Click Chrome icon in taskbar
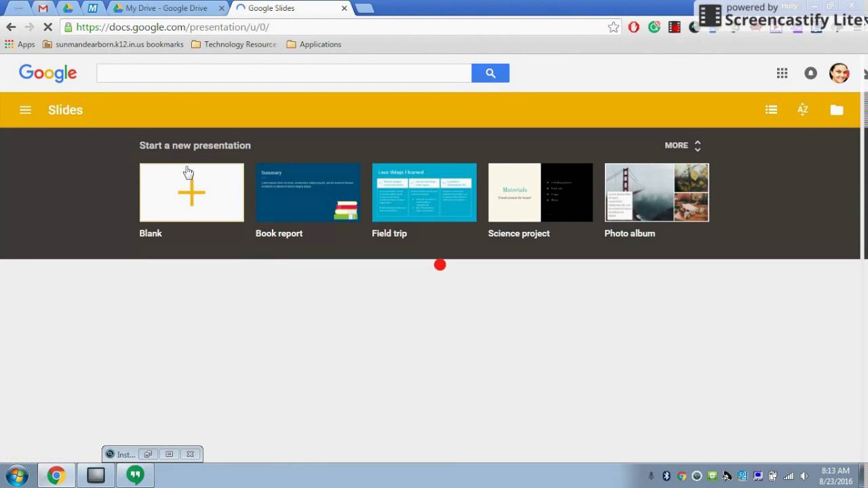Image resolution: width=868 pixels, height=488 pixels. (x=56, y=476)
